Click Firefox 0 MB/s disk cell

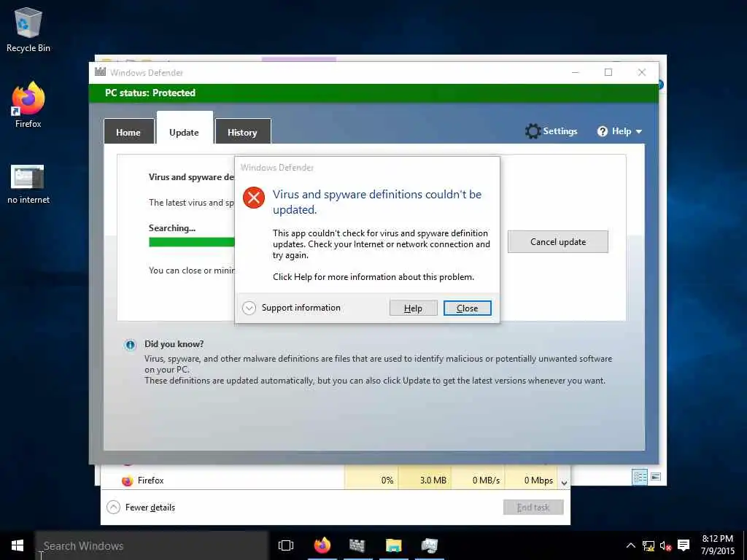click(x=478, y=481)
